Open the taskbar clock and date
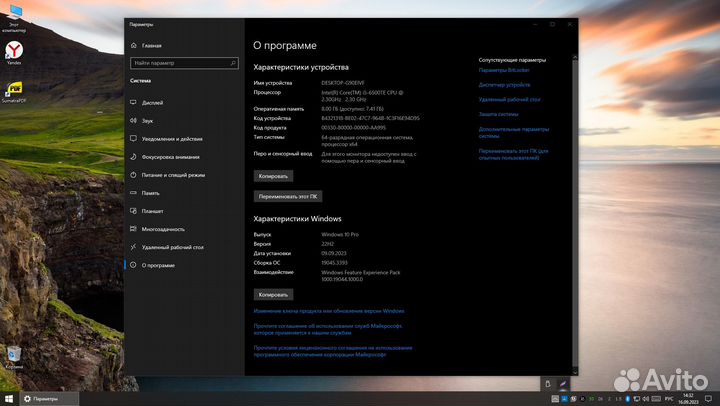This screenshot has height=406, width=720. (x=688, y=399)
